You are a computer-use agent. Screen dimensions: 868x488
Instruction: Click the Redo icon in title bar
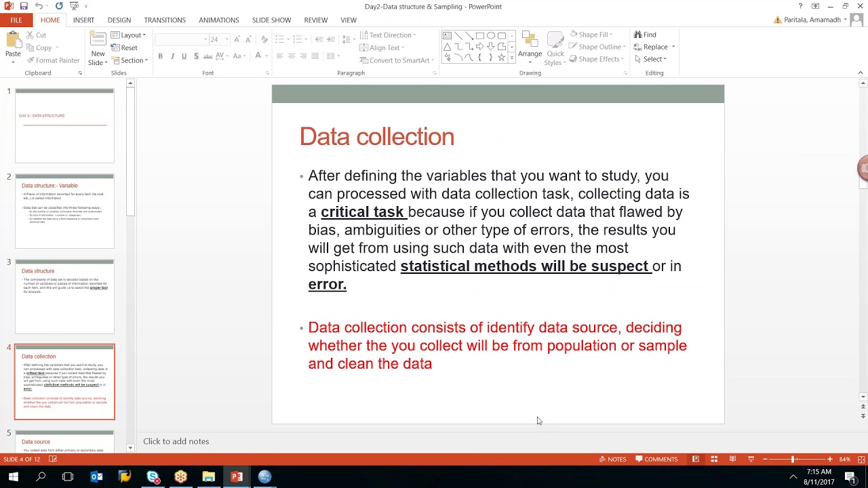click(x=59, y=6)
